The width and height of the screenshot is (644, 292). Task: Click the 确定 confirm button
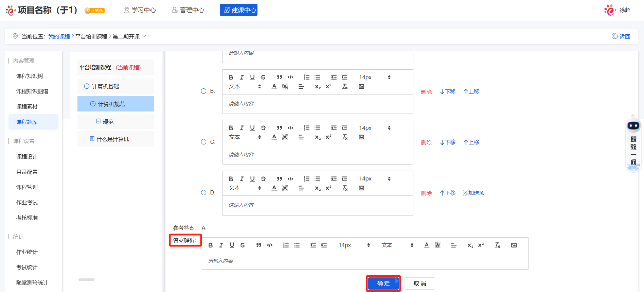(383, 284)
